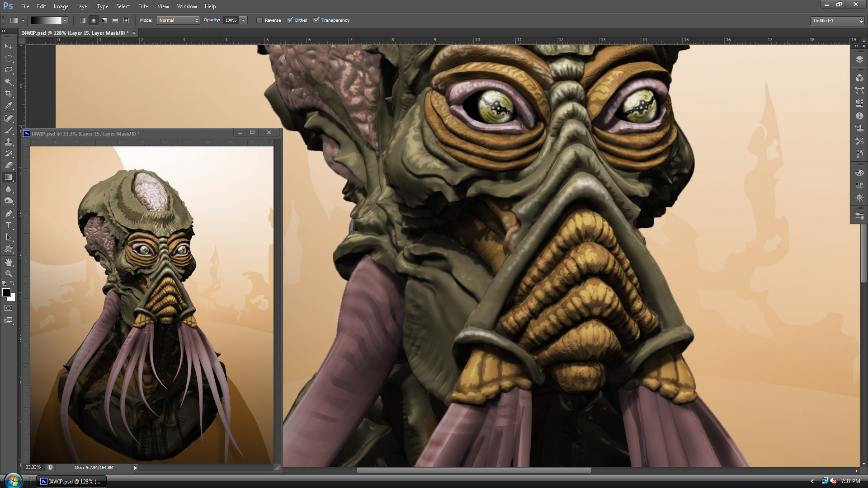Select the Blur tool
This screenshot has width=868, height=488.
click(x=9, y=189)
